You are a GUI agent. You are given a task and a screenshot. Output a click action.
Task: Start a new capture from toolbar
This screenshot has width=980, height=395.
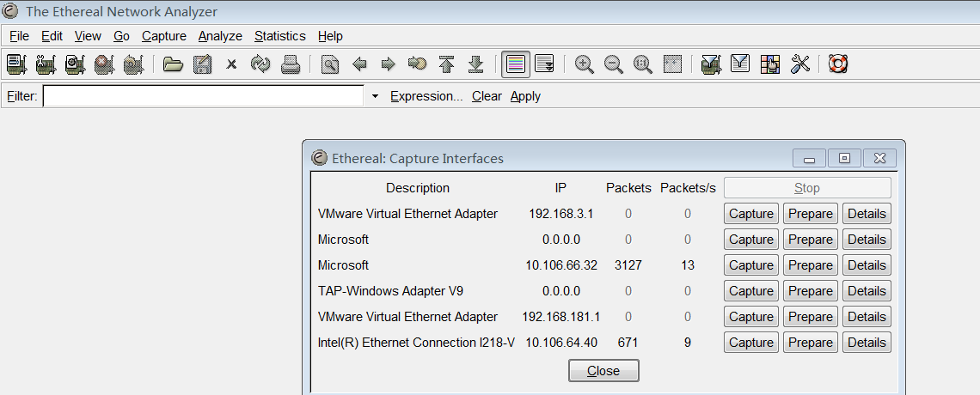pos(75,64)
